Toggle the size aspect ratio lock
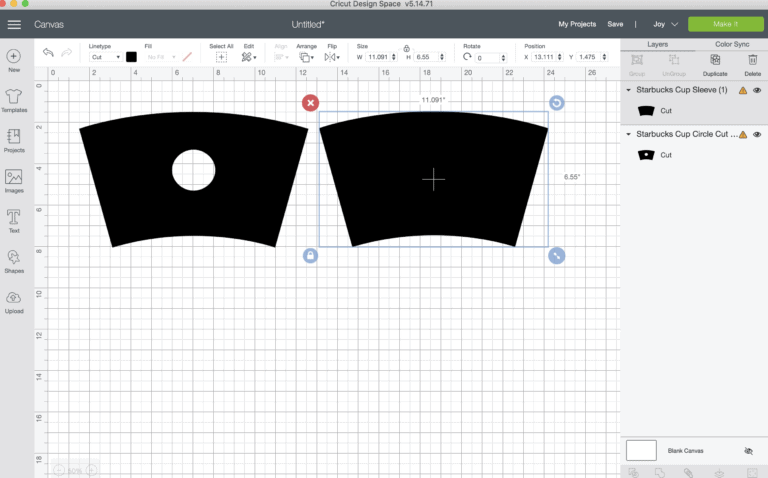Image resolution: width=768 pixels, height=478 pixels. tap(406, 47)
